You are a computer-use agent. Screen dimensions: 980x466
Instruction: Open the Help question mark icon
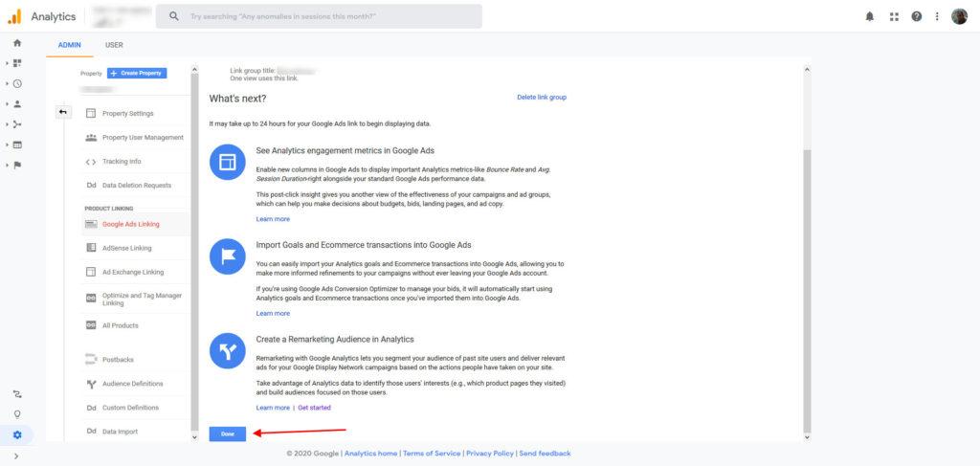pyautogui.click(x=916, y=17)
